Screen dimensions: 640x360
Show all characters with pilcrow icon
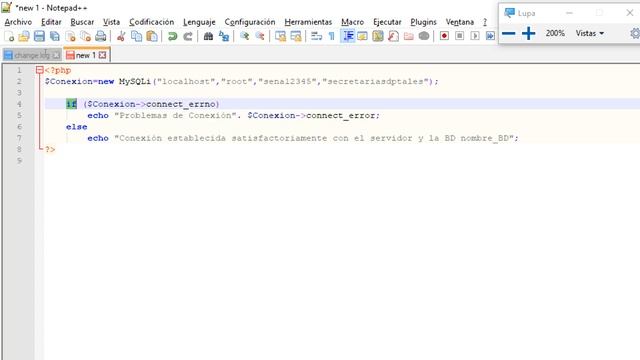[331, 36]
